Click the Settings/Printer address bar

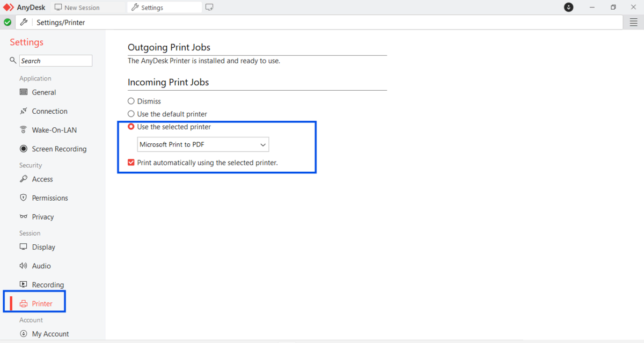[x=322, y=23]
